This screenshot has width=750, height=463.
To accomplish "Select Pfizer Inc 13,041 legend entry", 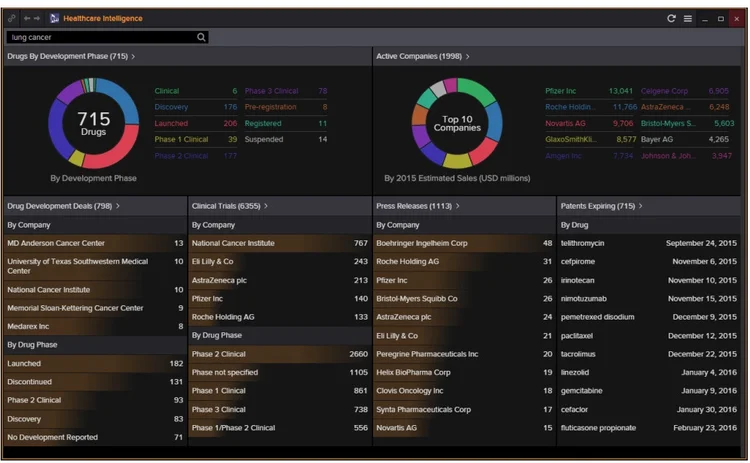I will [589, 91].
